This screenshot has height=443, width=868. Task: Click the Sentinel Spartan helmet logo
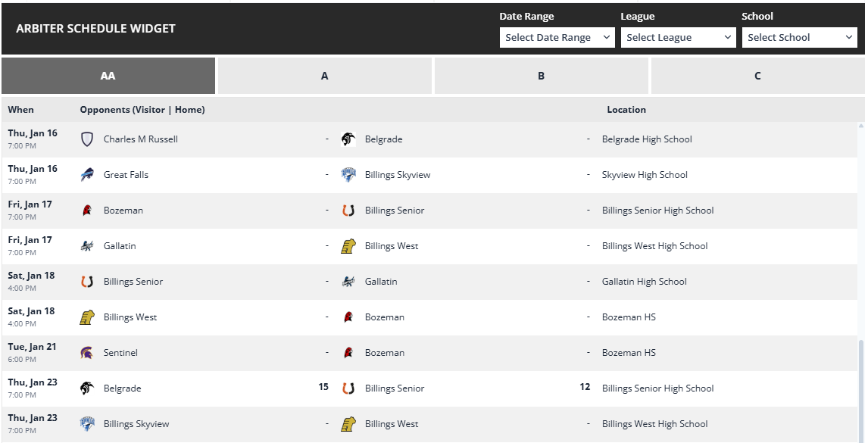point(87,353)
